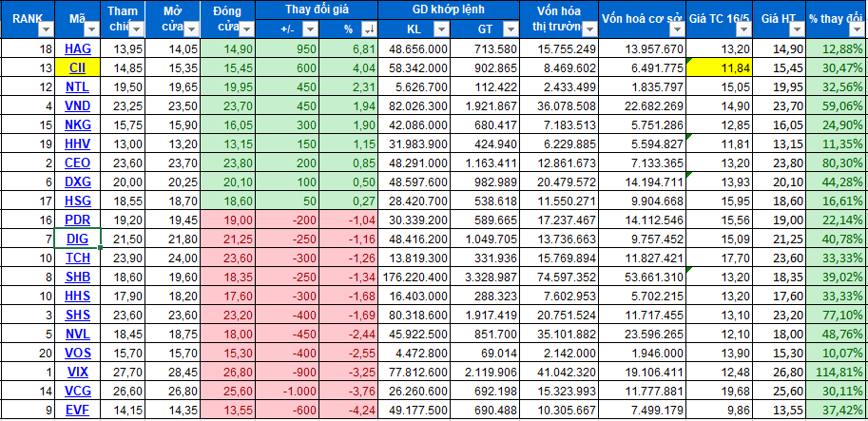Follow the CEO ticker link

[78, 163]
